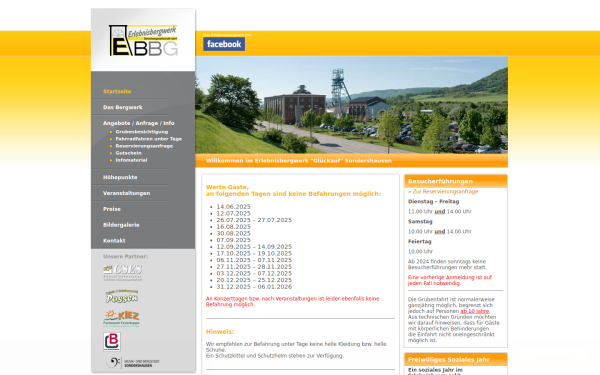Screen dimensions: 600x375
Task: Open the Höhepunkte menu item
Action: tap(120, 178)
